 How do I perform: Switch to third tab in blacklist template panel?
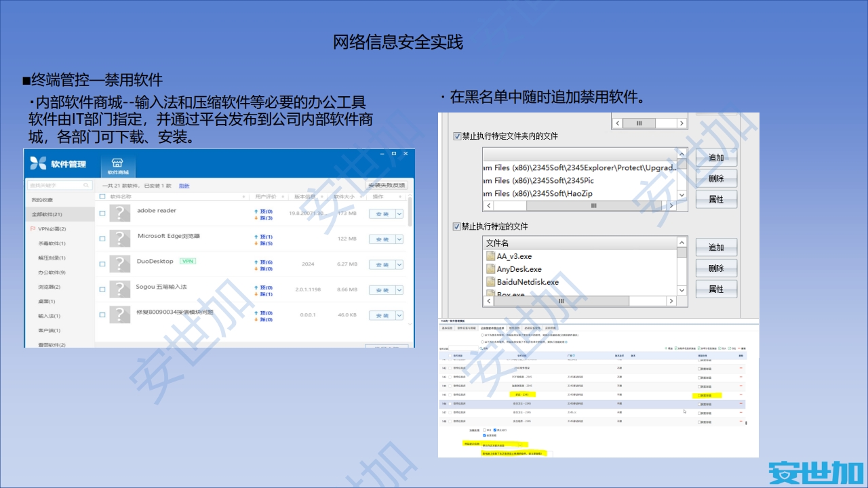494,327
